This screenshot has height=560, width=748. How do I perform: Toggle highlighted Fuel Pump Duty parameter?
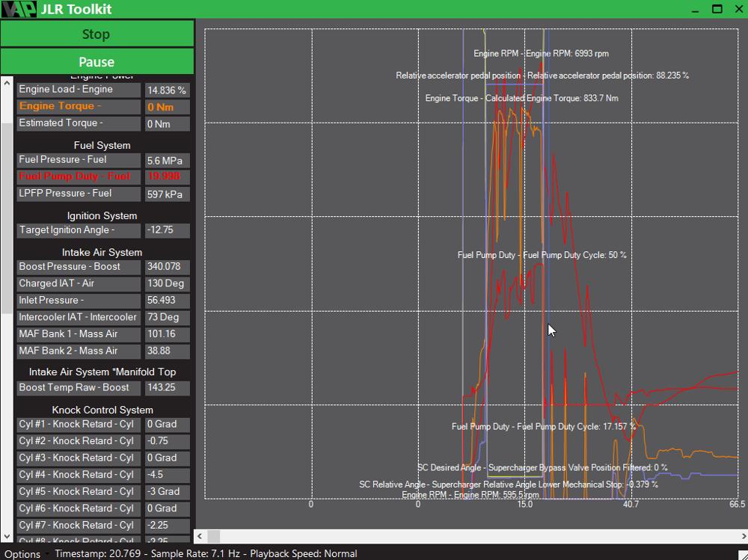click(x=79, y=176)
